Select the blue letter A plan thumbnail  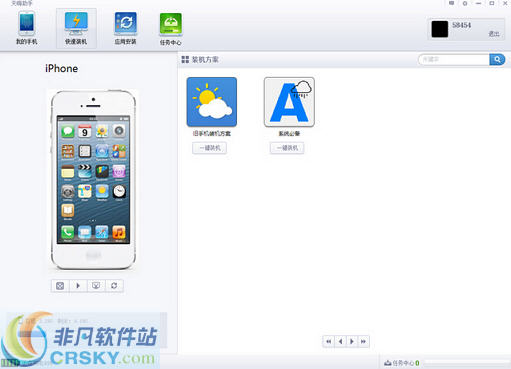click(289, 102)
